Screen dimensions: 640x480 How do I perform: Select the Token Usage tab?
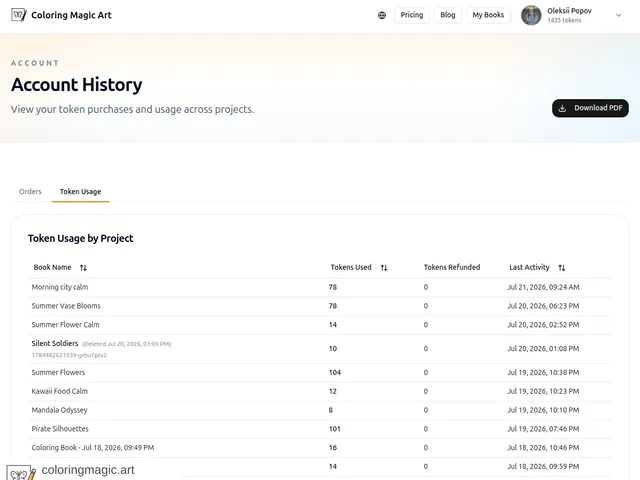[80, 191]
